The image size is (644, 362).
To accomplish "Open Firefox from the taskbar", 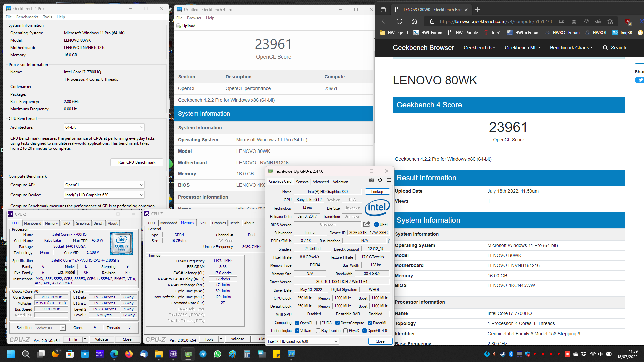I will tap(129, 354).
